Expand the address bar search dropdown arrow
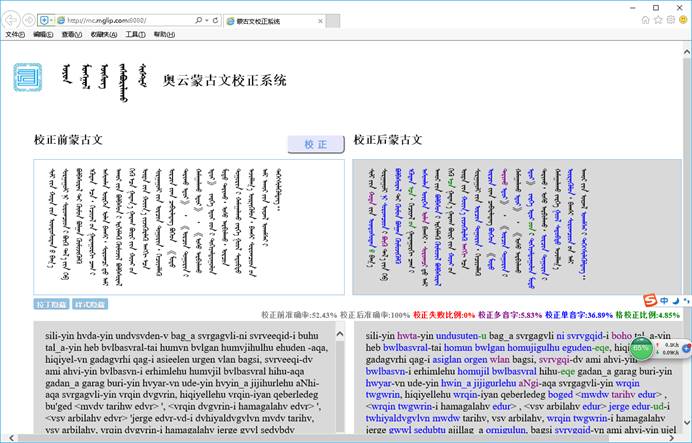This screenshot has height=443, width=692. point(206,19)
